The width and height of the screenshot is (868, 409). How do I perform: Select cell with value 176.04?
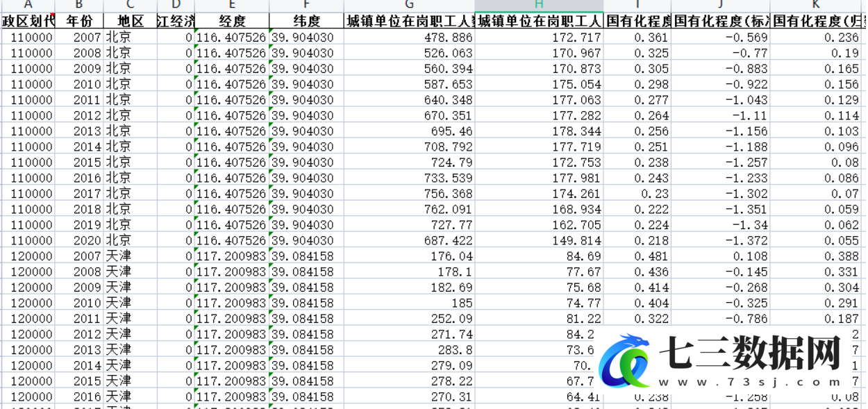[x=409, y=256]
